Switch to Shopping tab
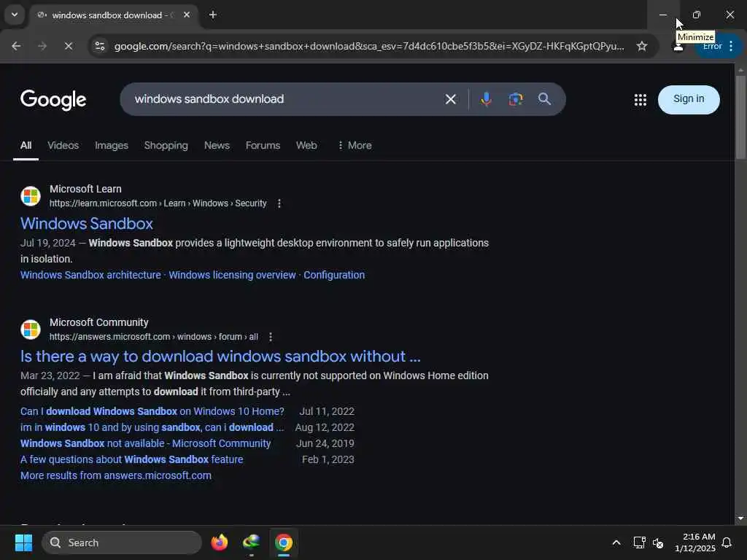 coord(166,146)
